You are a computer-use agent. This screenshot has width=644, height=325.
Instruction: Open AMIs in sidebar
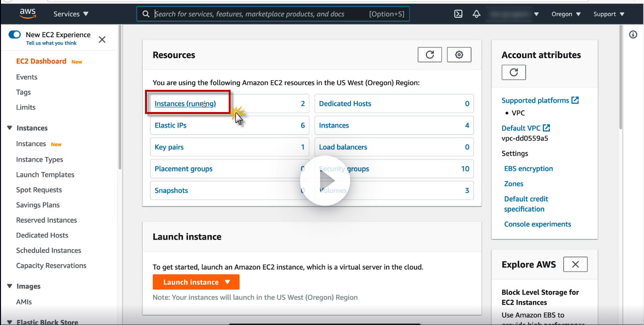(24, 302)
